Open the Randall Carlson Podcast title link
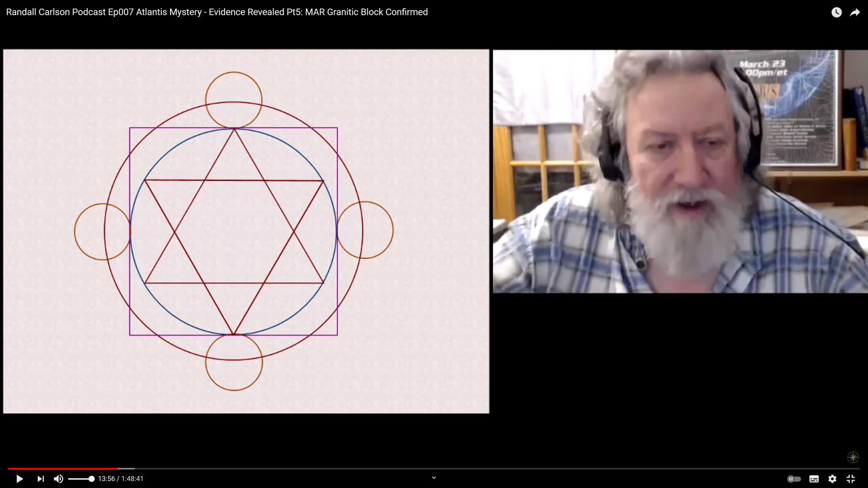The image size is (868, 488). (x=217, y=12)
